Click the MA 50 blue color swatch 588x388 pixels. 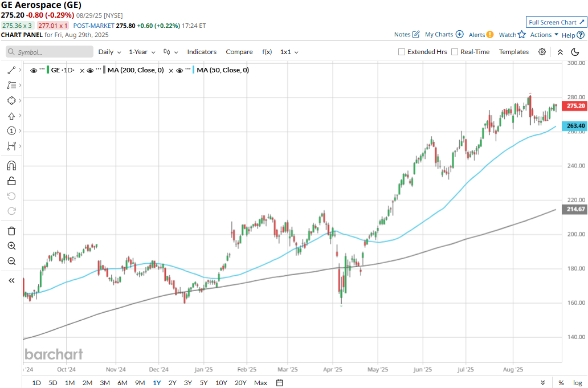click(x=194, y=70)
